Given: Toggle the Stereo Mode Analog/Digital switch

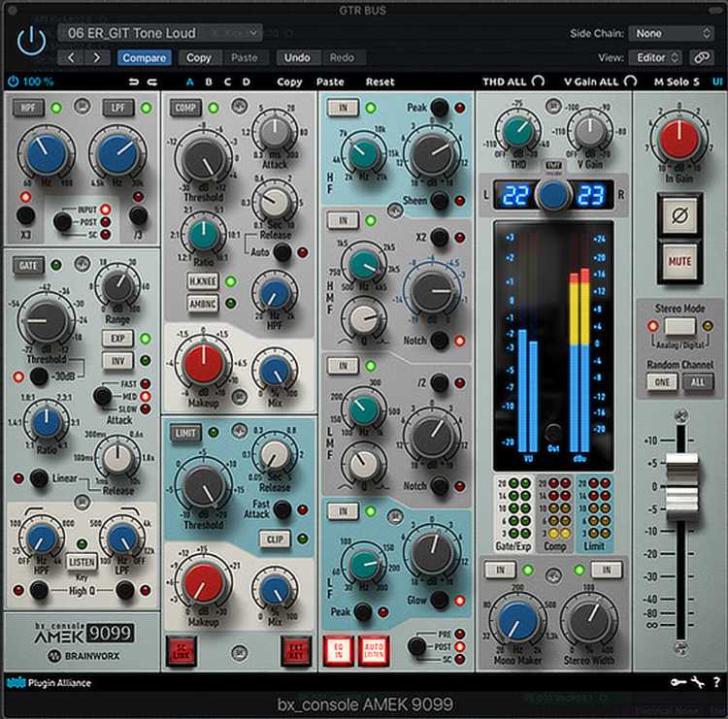Looking at the screenshot, I should point(679,326).
